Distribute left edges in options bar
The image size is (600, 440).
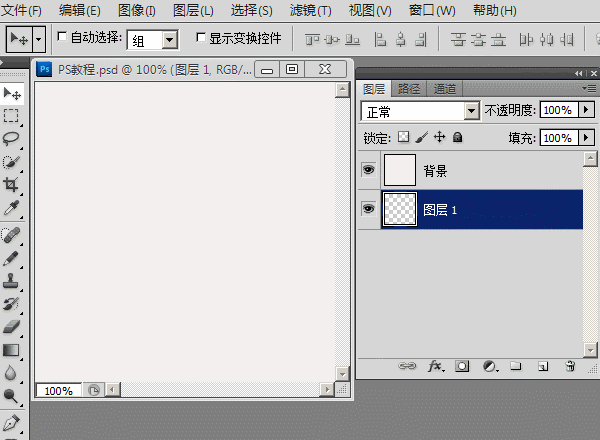[526, 39]
